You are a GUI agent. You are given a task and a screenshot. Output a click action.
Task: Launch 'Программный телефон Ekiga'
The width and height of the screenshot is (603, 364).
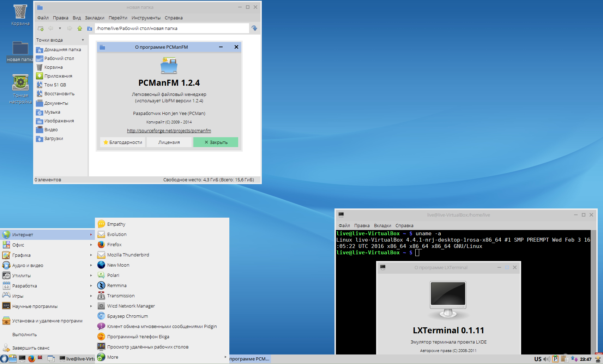click(162, 336)
